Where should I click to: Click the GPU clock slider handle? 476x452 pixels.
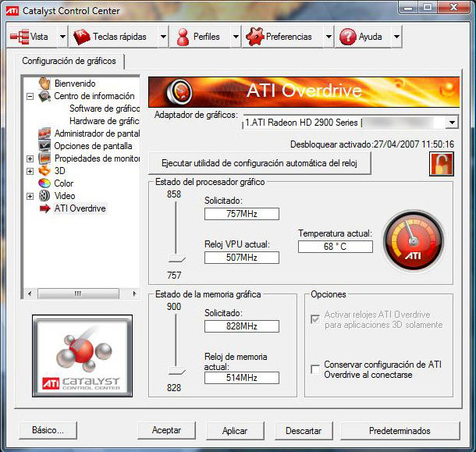click(x=176, y=261)
